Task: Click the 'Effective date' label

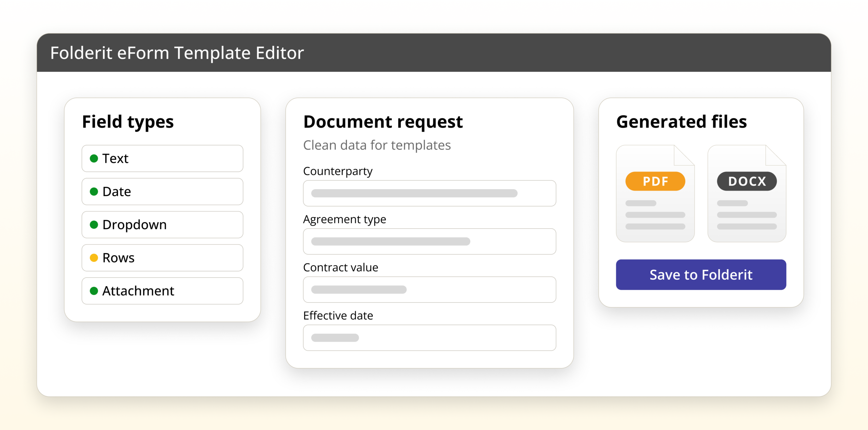Action: 338,316
